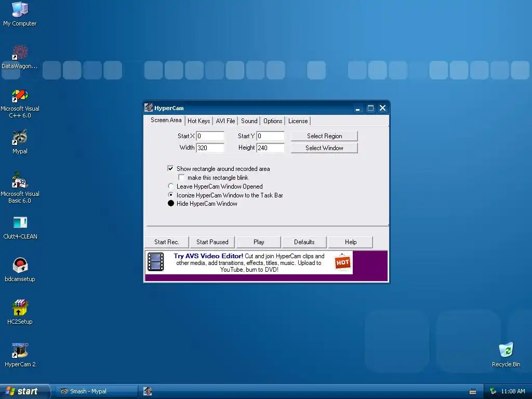Click the Defaults button

[x=304, y=242]
